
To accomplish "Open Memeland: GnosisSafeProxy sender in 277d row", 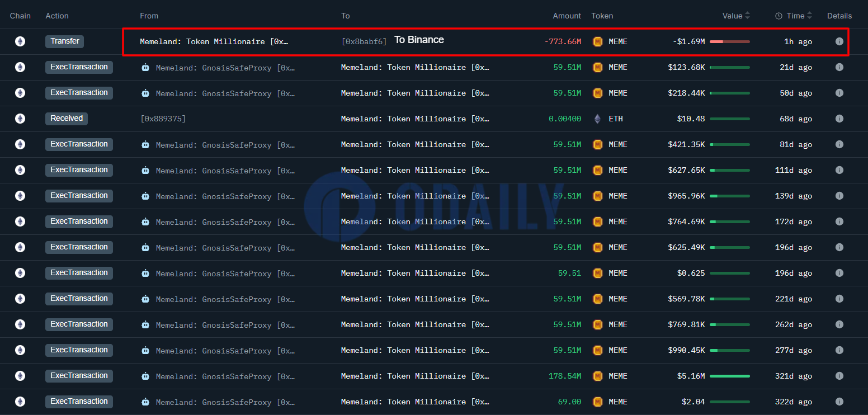I will coord(225,351).
